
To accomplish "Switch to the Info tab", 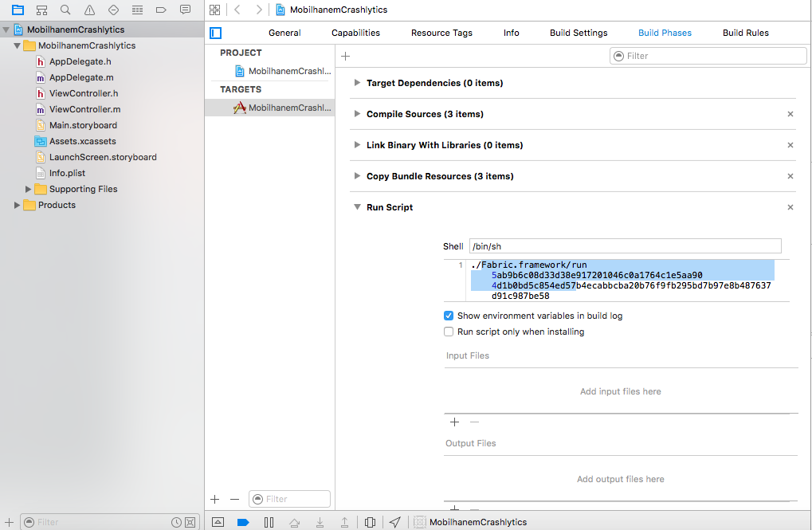I will click(511, 33).
